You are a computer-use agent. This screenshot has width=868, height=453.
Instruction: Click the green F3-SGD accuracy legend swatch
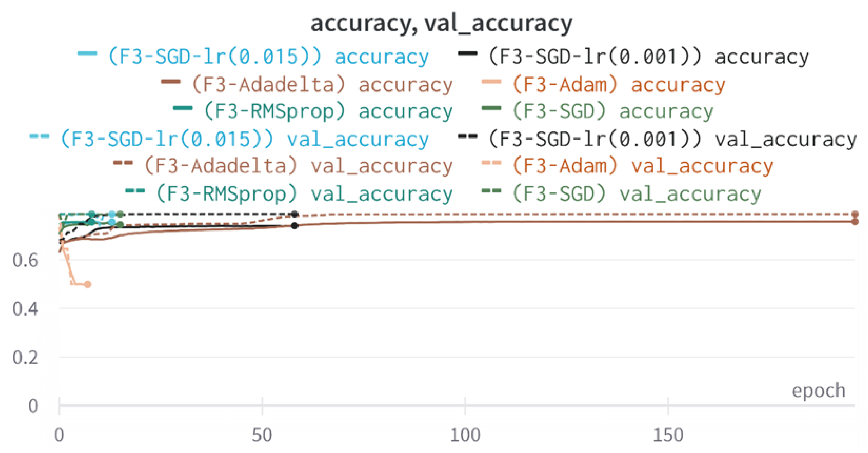coord(491,108)
